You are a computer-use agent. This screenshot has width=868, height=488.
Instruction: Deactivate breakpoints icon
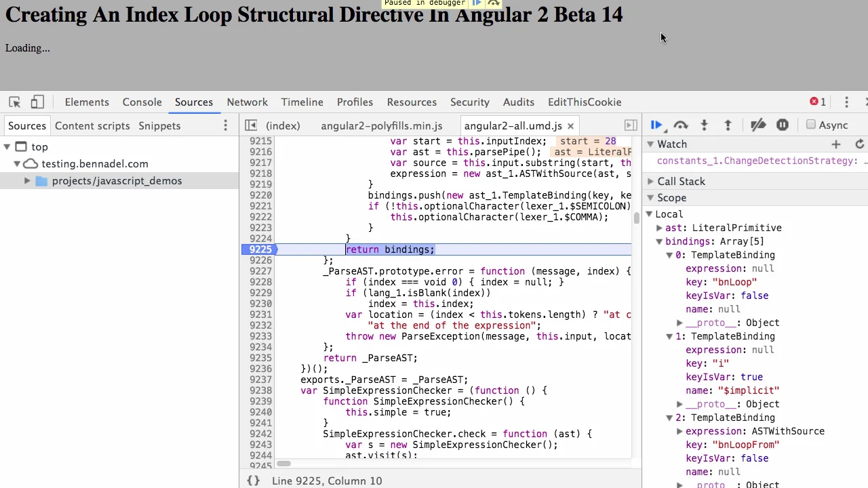(x=758, y=125)
